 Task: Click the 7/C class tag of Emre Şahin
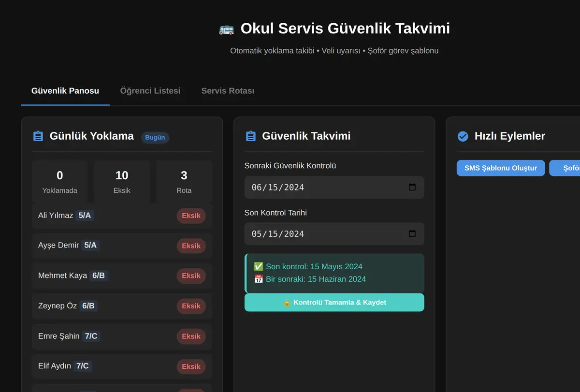click(91, 336)
